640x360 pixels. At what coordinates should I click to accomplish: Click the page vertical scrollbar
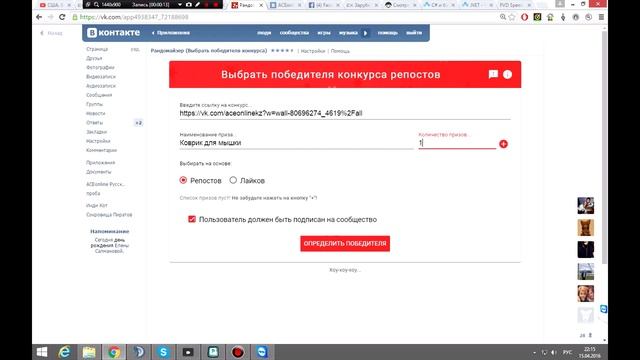604,147
